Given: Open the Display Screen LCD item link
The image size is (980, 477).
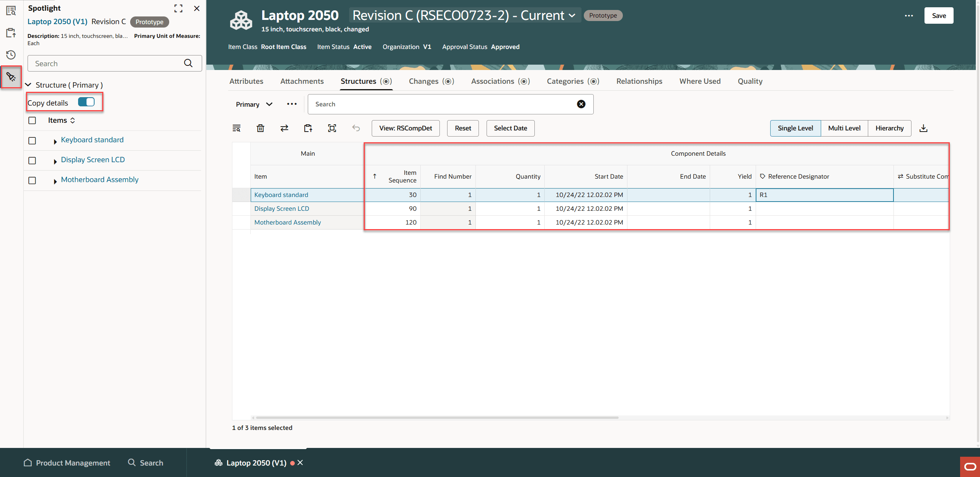Looking at the screenshot, I should [x=282, y=208].
